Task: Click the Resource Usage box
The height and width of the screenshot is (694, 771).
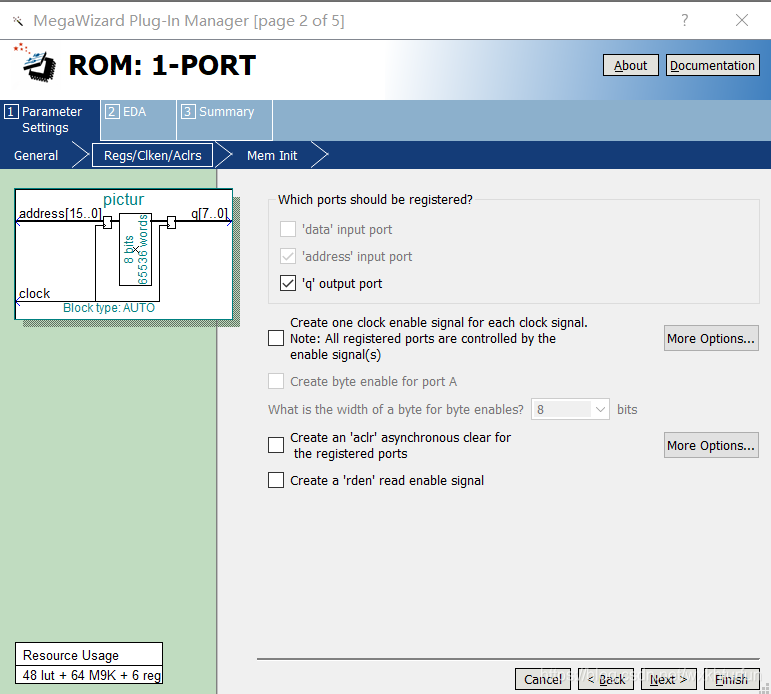Action: coord(89,663)
